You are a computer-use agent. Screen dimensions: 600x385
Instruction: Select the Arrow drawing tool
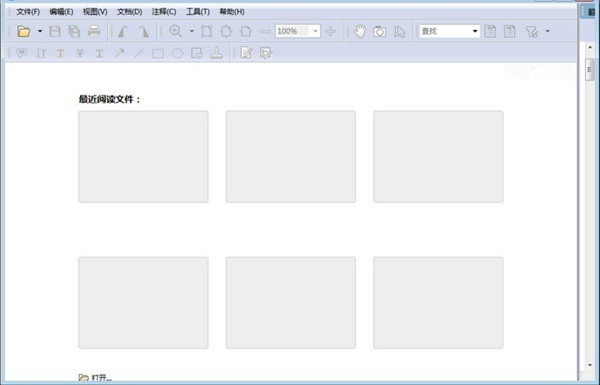[119, 53]
